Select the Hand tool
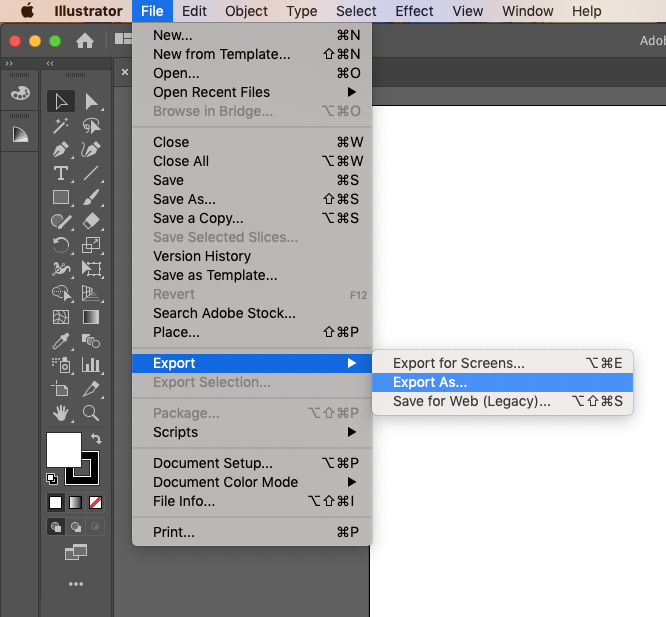The width and height of the screenshot is (666, 617). [61, 413]
